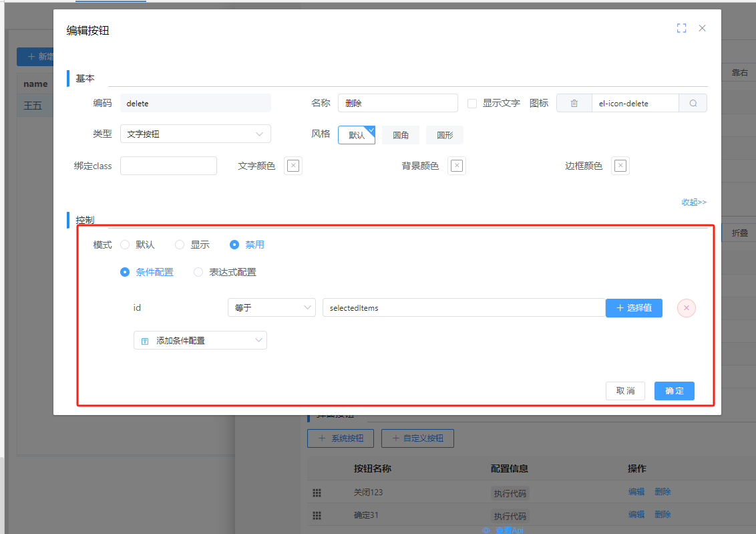This screenshot has width=756, height=534.
Task: Remove the id condition with the pink X icon
Action: pos(686,307)
